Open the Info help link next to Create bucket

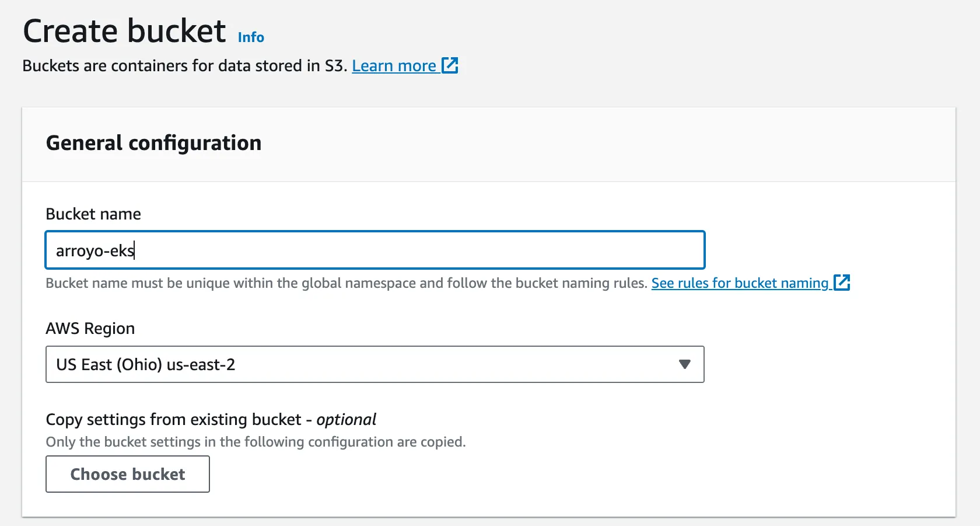250,37
